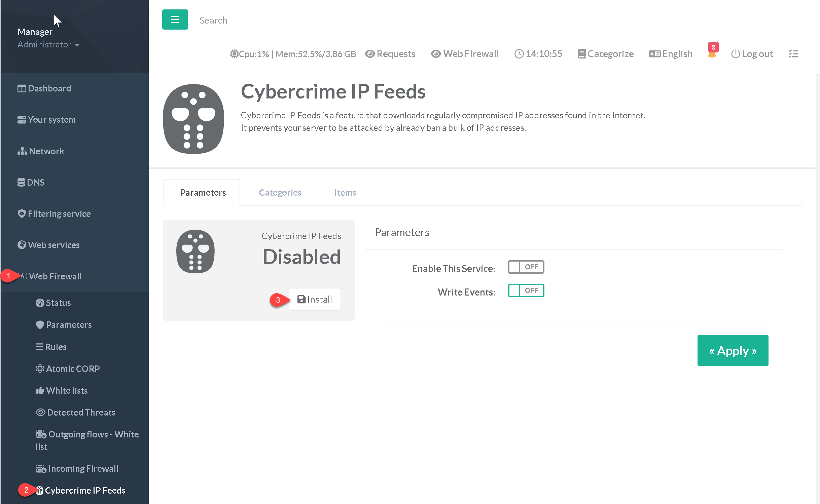Click the Install button
The height and width of the screenshot is (504, 820).
pyautogui.click(x=315, y=299)
